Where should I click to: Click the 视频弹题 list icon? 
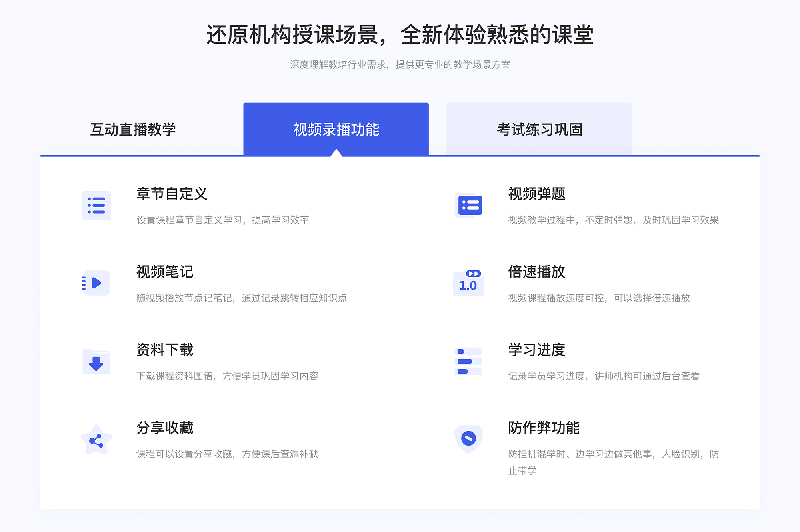[x=469, y=206]
